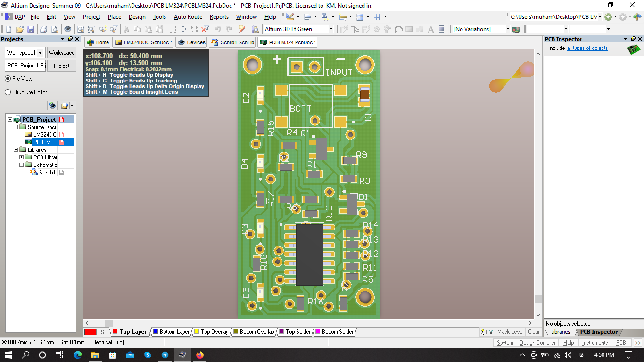Open the Altium 3D Lt Green view dropdown
644x362 pixels.
330,29
